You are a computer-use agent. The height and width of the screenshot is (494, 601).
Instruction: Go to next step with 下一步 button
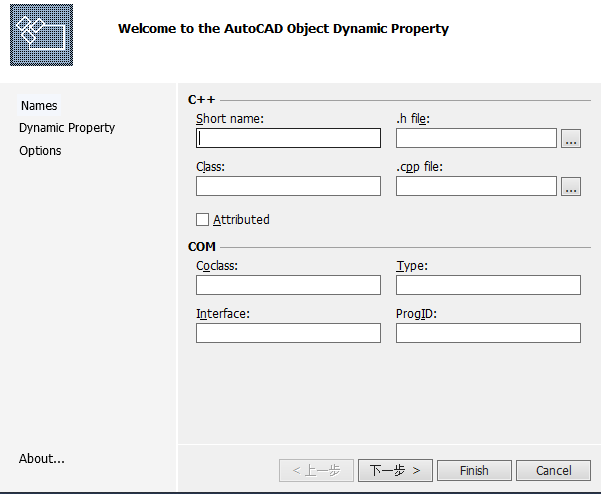[x=395, y=470]
